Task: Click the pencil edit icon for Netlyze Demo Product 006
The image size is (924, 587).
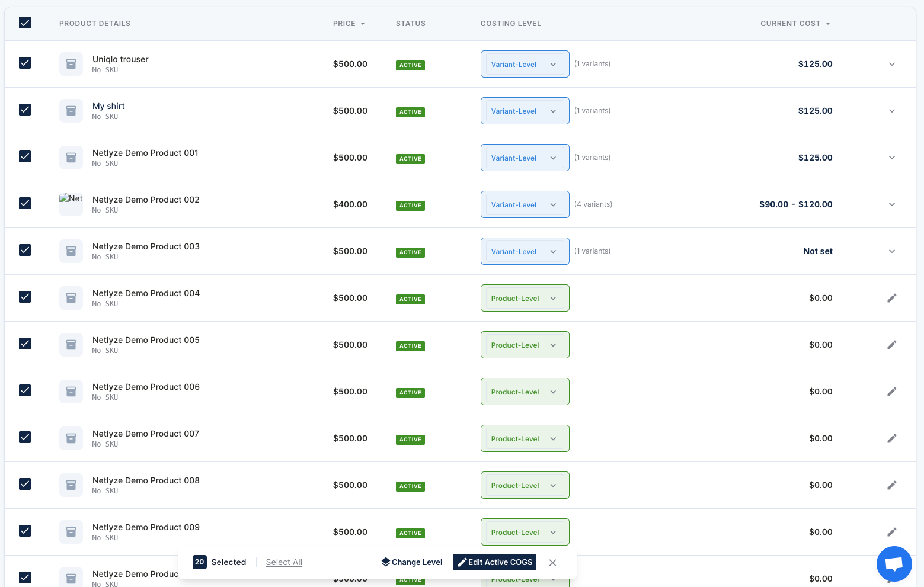Action: coord(891,392)
